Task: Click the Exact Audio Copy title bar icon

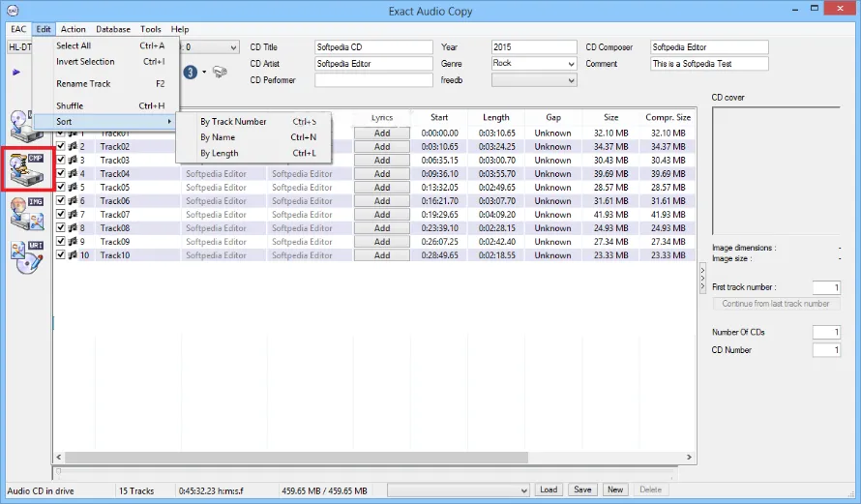Action: point(13,11)
